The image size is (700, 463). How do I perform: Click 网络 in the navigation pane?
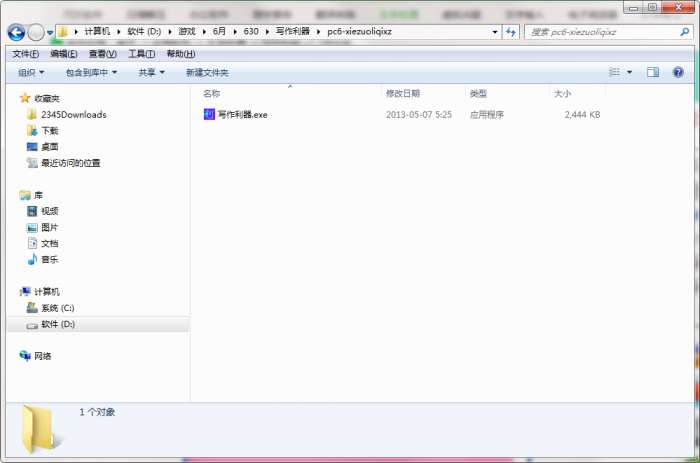[x=43, y=356]
